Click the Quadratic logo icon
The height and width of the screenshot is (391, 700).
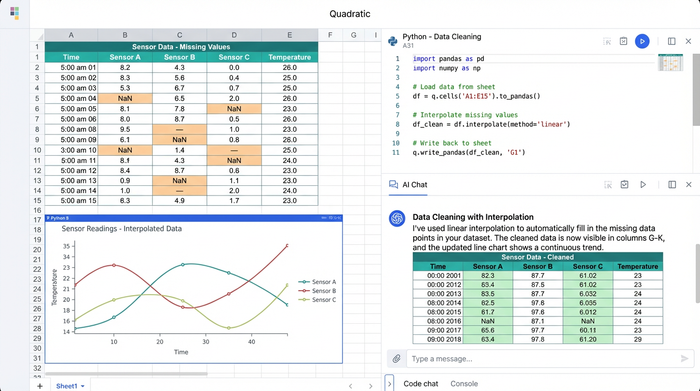coord(14,13)
